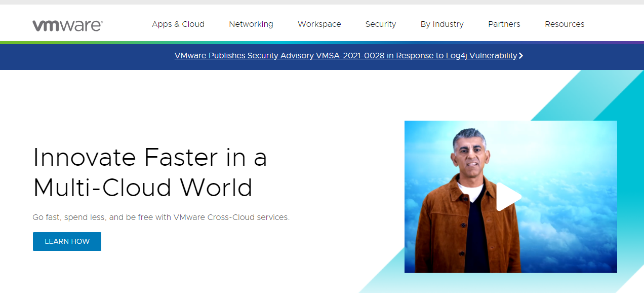The height and width of the screenshot is (293, 644).
Task: Click the LEARN HOW button
Action: pos(67,241)
